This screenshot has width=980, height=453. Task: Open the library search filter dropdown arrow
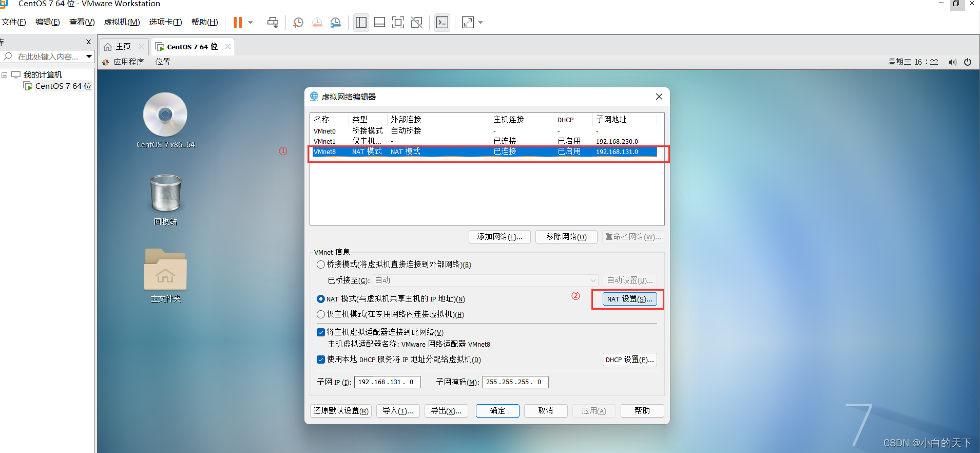click(89, 56)
